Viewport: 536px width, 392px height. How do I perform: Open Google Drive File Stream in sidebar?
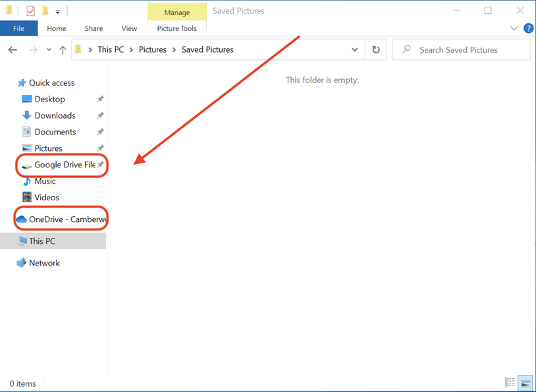65,165
